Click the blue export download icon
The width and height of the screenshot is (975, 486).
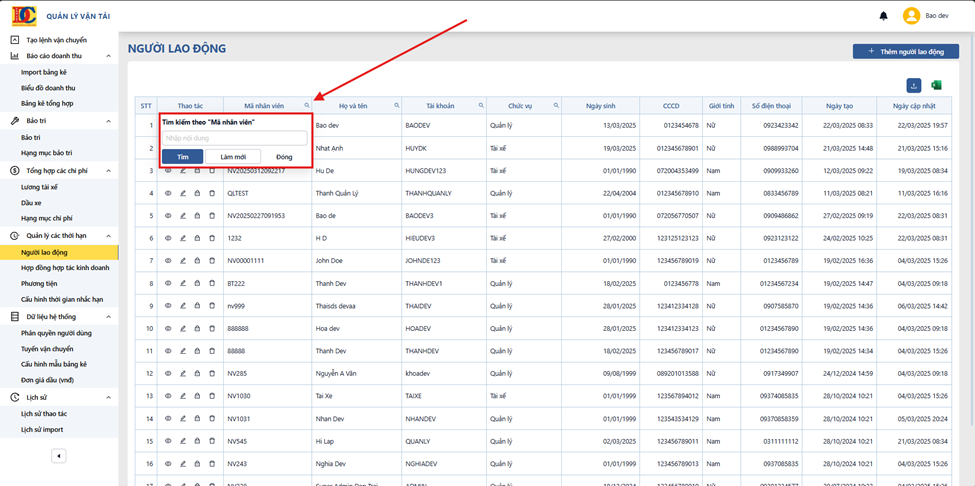click(x=914, y=85)
